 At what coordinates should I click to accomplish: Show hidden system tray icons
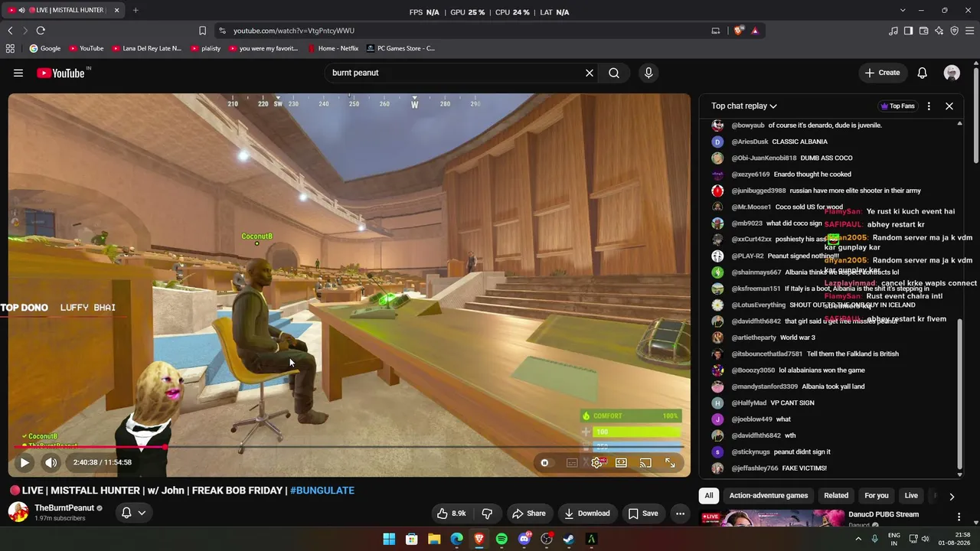point(858,539)
